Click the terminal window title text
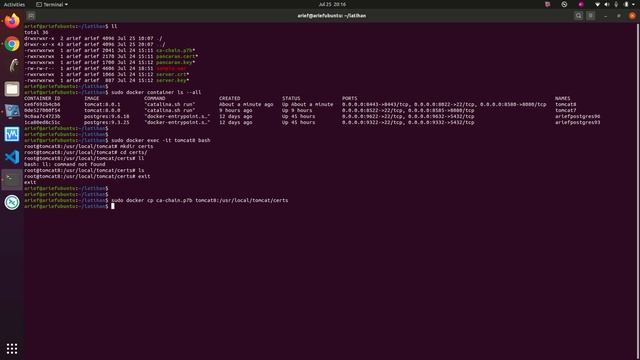 (331, 16)
